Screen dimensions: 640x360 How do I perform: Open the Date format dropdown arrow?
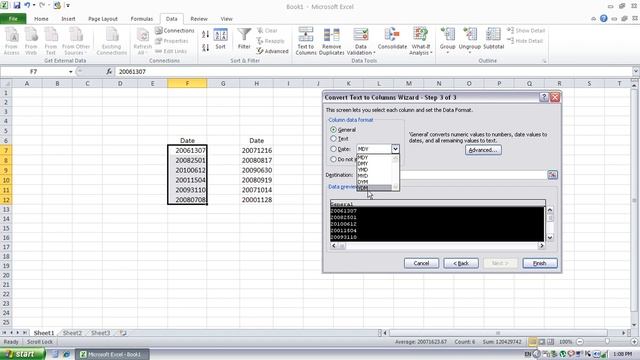[395, 149]
